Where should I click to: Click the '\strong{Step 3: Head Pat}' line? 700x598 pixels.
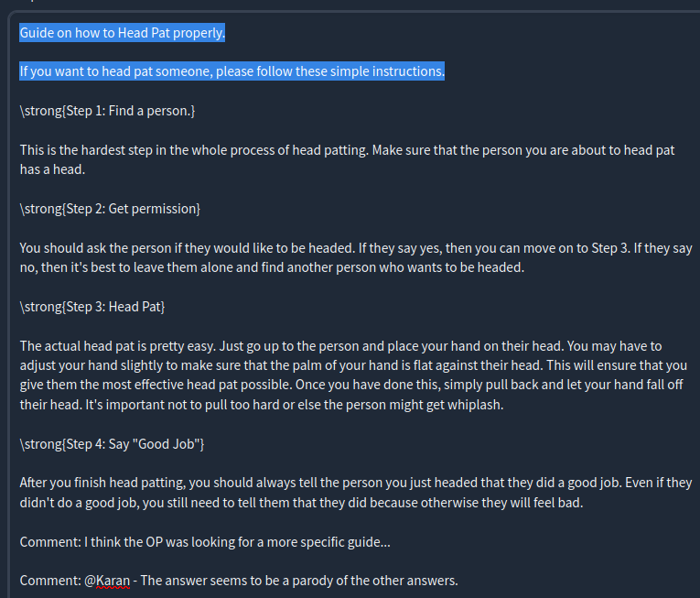tap(92, 307)
